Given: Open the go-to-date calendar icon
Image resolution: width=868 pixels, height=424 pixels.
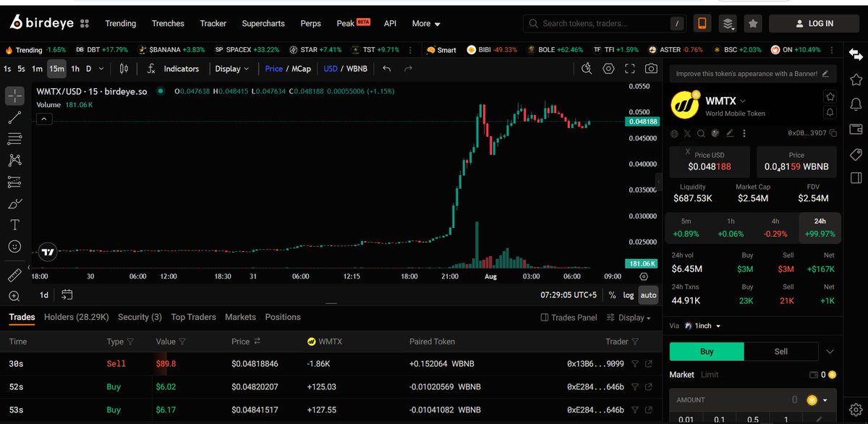Looking at the screenshot, I should (x=67, y=294).
